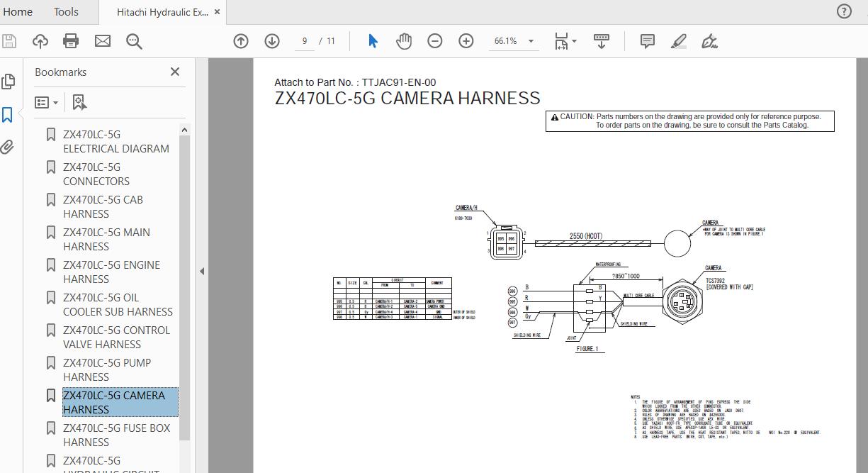Toggle the read-aloud keyboard icon
Viewport: 868px width, 473px height.
click(x=600, y=40)
